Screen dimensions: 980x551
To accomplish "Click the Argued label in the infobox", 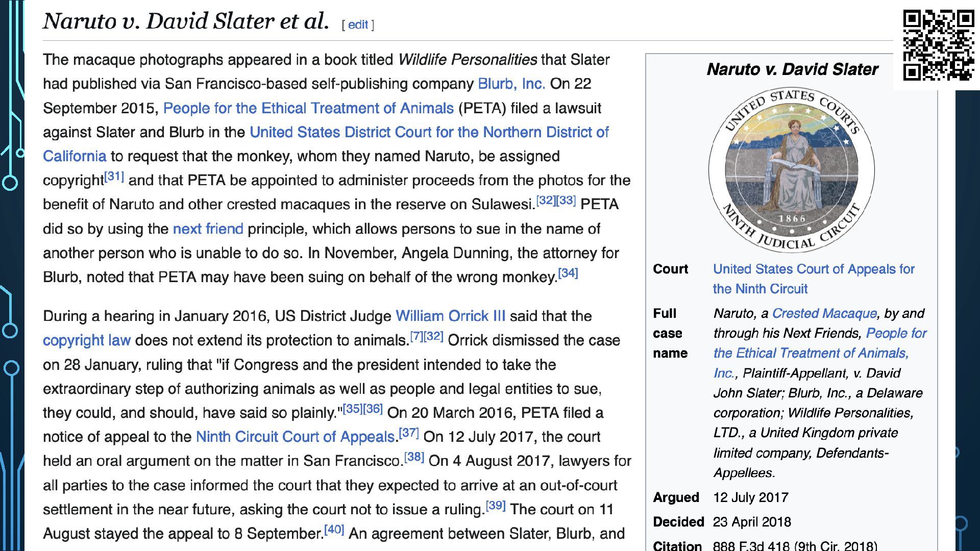I will (676, 497).
